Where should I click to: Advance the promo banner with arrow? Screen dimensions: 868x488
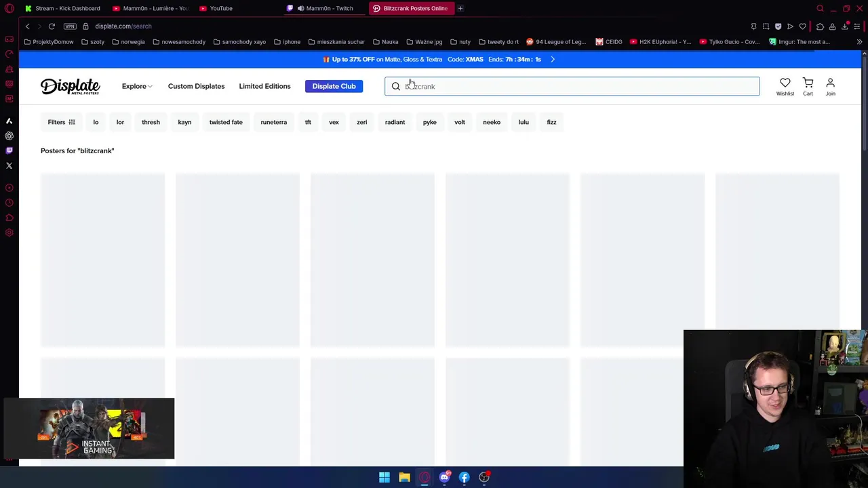tap(553, 60)
